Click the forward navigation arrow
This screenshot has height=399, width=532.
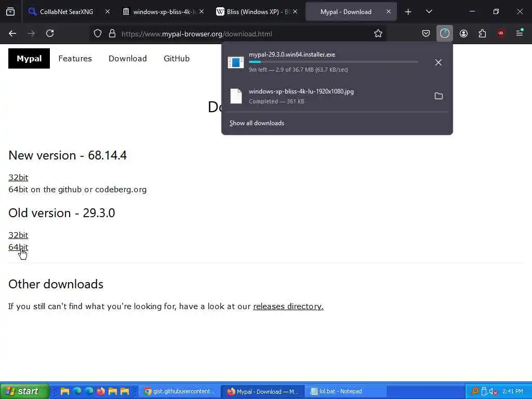(31, 33)
